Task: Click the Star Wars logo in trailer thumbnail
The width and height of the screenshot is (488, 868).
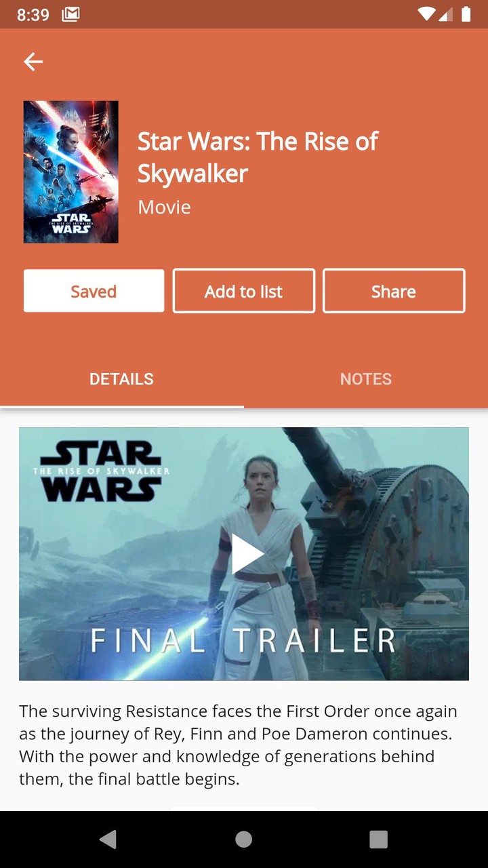Action: [x=101, y=471]
